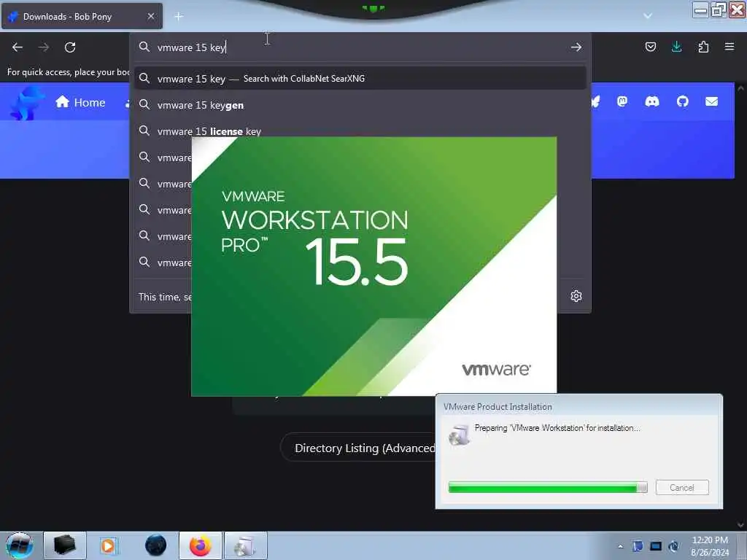Expand the list all tabs chevron
The width and height of the screenshot is (747, 560).
pyautogui.click(x=648, y=16)
